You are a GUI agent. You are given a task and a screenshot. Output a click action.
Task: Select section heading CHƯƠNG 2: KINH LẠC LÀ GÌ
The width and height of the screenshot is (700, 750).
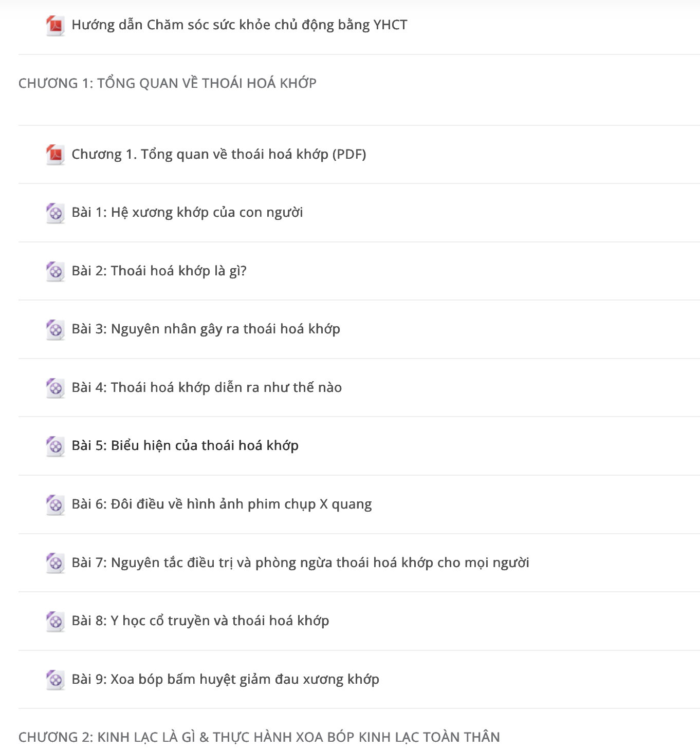pyautogui.click(x=259, y=737)
